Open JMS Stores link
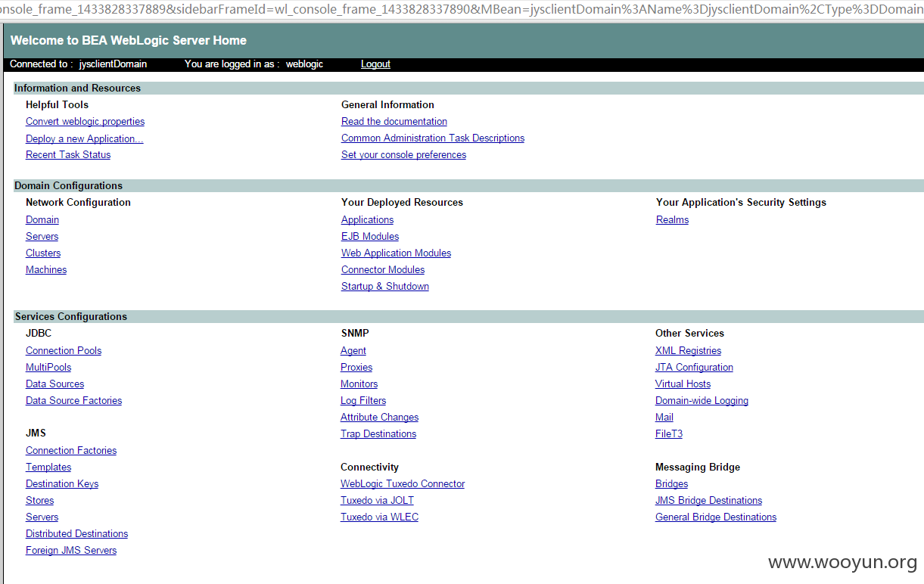The width and height of the screenshot is (924, 584). pos(39,501)
